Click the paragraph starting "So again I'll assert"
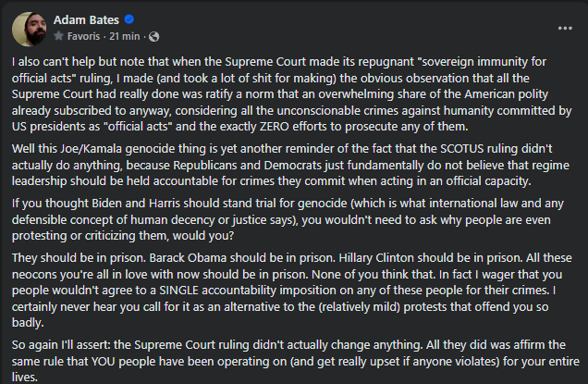 click(x=296, y=361)
